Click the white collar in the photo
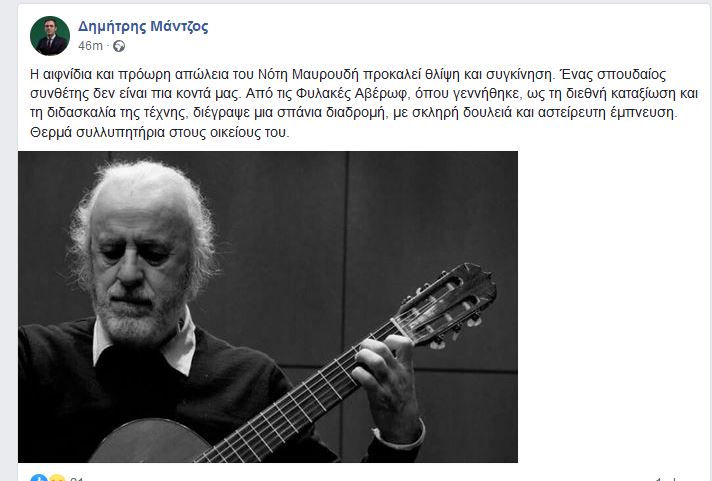Image resolution: width=712 pixels, height=481 pixels. [150, 343]
